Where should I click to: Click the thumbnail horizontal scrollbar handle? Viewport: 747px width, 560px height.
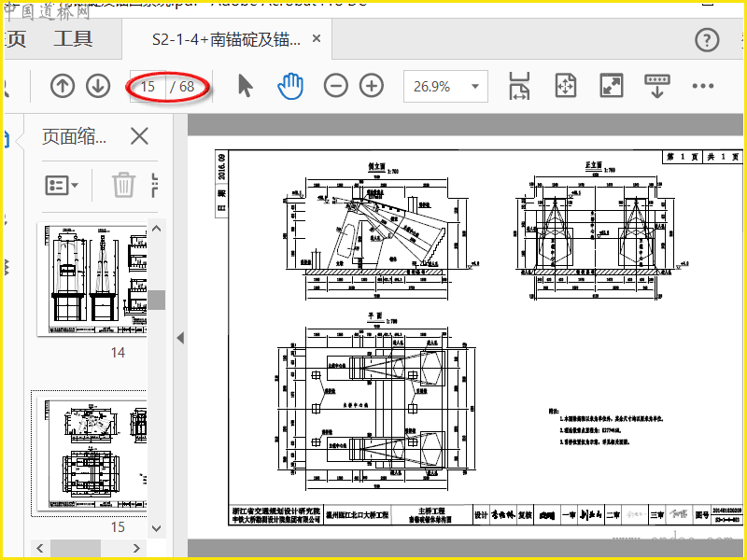(x=76, y=548)
